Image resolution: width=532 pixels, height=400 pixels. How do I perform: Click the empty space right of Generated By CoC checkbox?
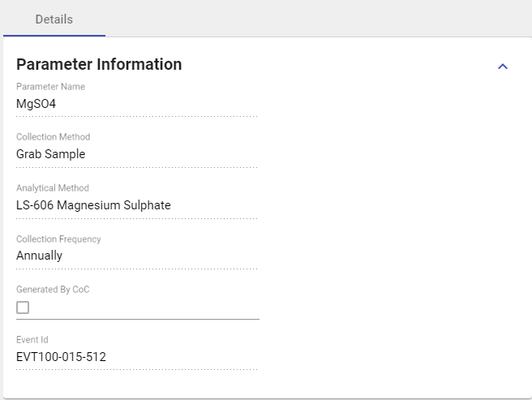coord(146,308)
